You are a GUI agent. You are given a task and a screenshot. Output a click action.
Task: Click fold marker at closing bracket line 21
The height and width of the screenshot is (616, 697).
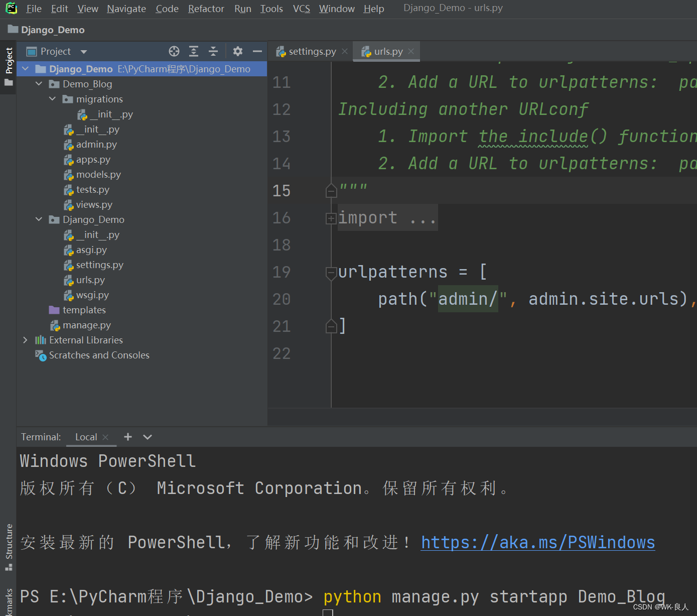pyautogui.click(x=331, y=326)
